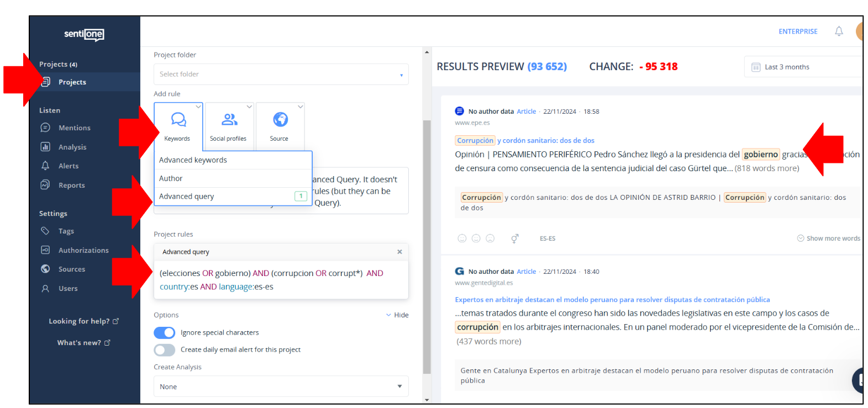Open www.epe.es source link
The height and width of the screenshot is (408, 868).
point(472,123)
